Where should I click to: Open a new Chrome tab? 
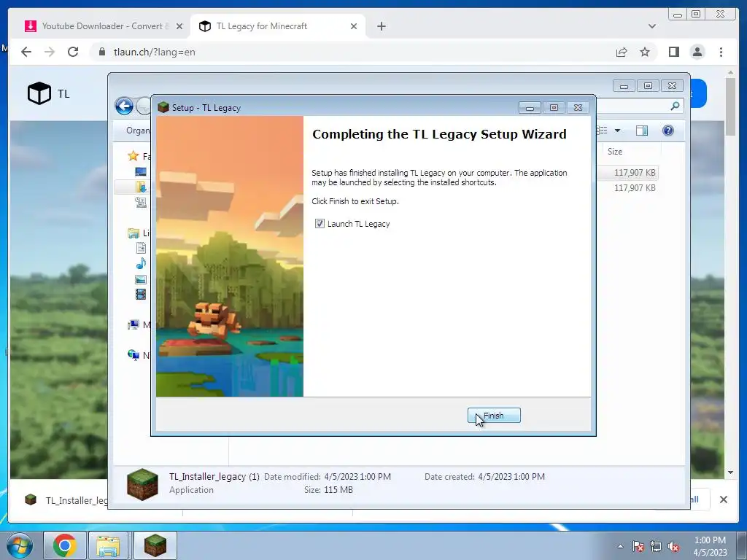(x=381, y=26)
